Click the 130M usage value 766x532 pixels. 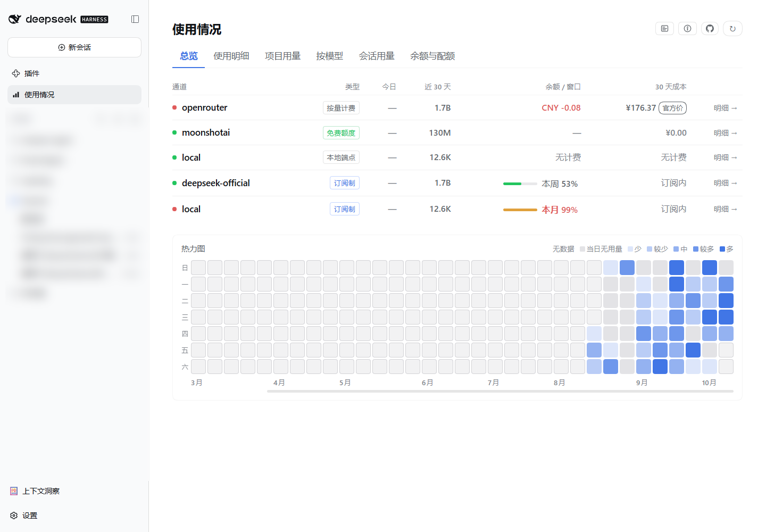pyautogui.click(x=440, y=133)
